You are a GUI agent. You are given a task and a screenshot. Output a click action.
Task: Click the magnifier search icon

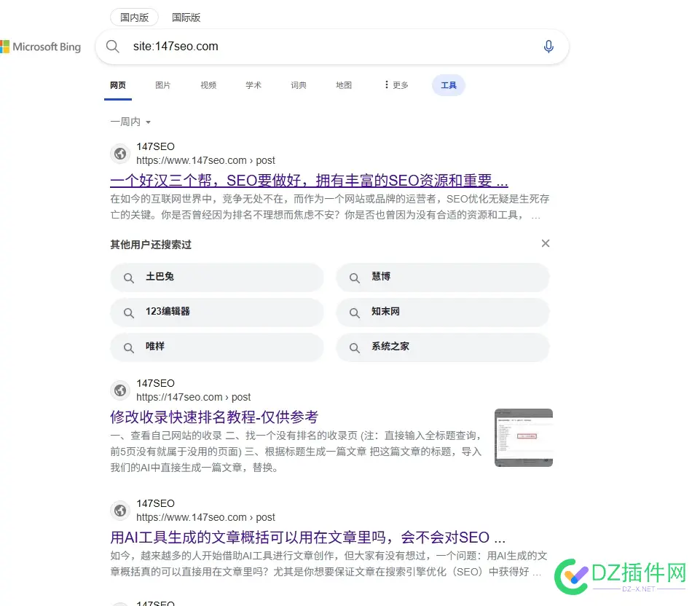[x=113, y=46]
